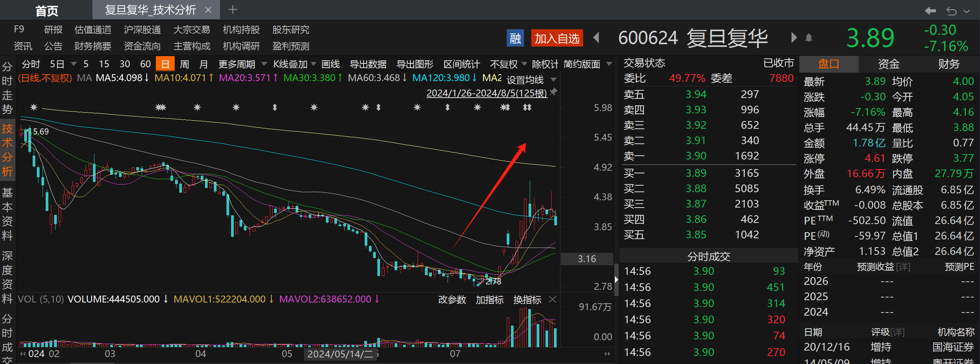The width and height of the screenshot is (980, 364).
Task: Open 沪深股通 menu
Action: click(x=142, y=30)
